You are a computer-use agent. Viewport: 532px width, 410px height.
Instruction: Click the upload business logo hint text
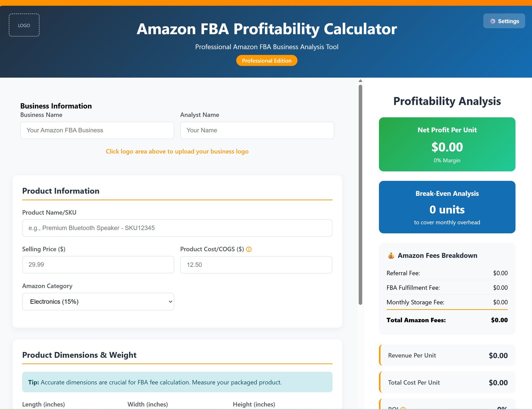177,151
